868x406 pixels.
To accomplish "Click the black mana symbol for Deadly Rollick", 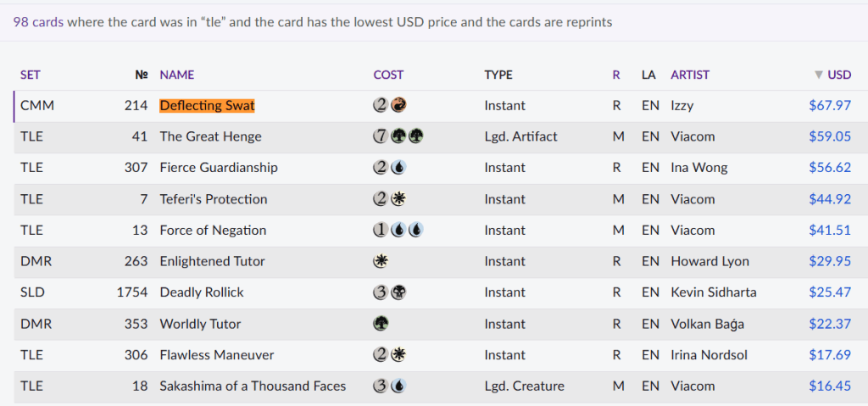I will pos(398,292).
